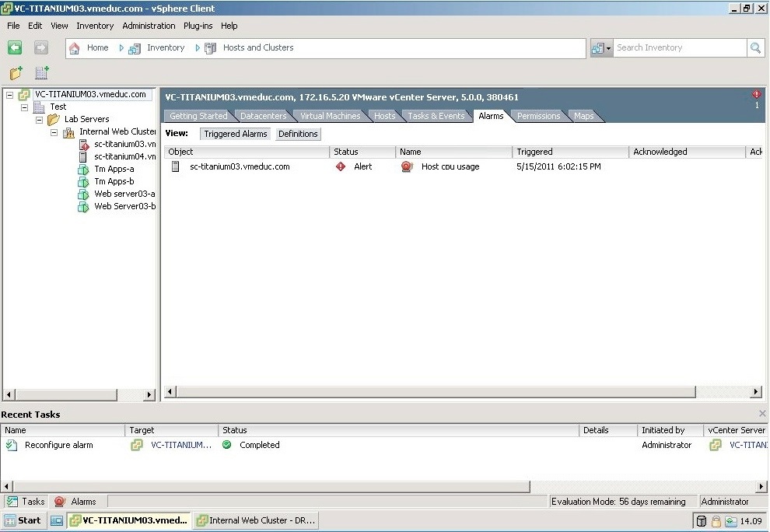Click the Inventory breadcrumb icon

tap(134, 48)
